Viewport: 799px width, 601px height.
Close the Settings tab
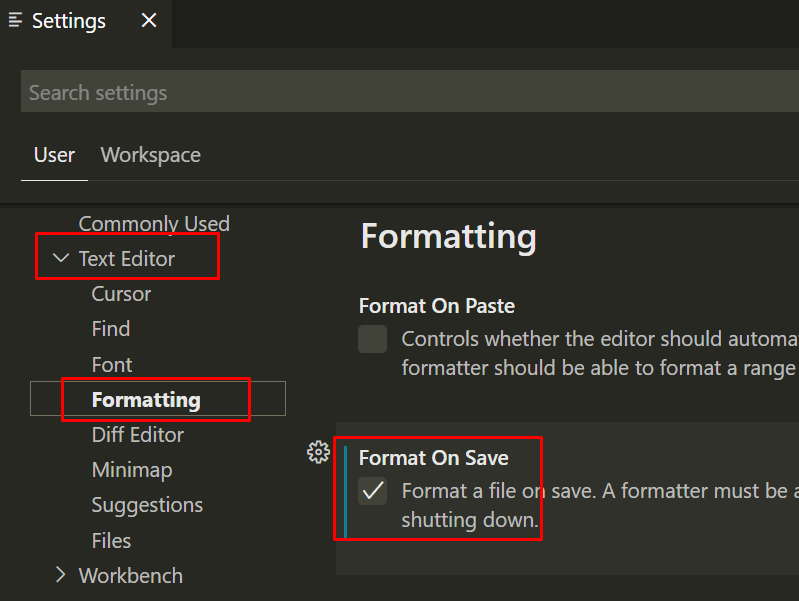coord(149,20)
